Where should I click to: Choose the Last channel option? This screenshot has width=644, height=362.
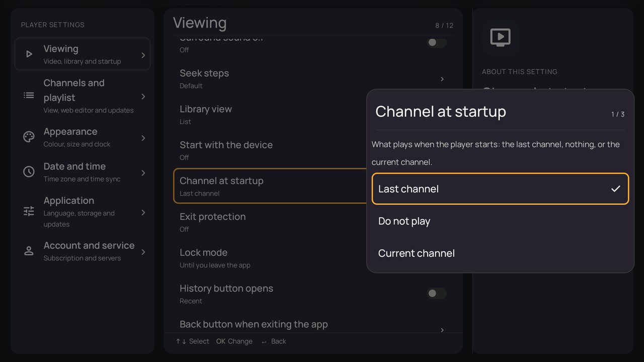[500, 189]
